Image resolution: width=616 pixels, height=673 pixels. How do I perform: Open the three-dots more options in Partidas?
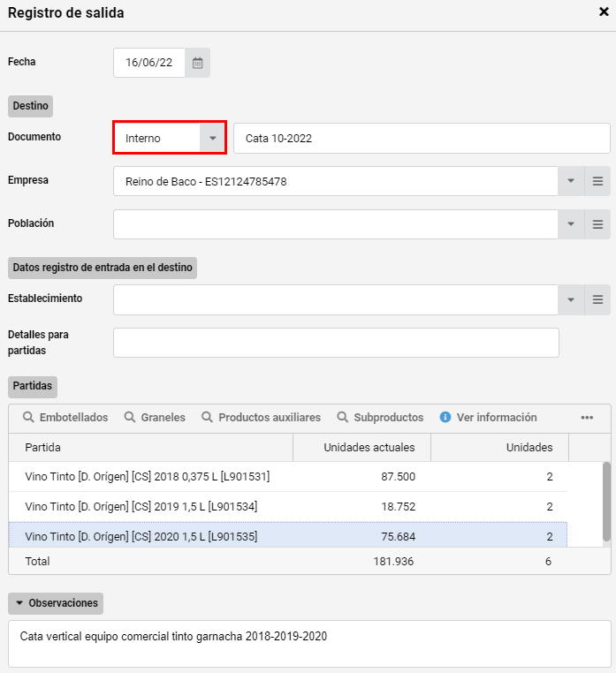coord(587,418)
